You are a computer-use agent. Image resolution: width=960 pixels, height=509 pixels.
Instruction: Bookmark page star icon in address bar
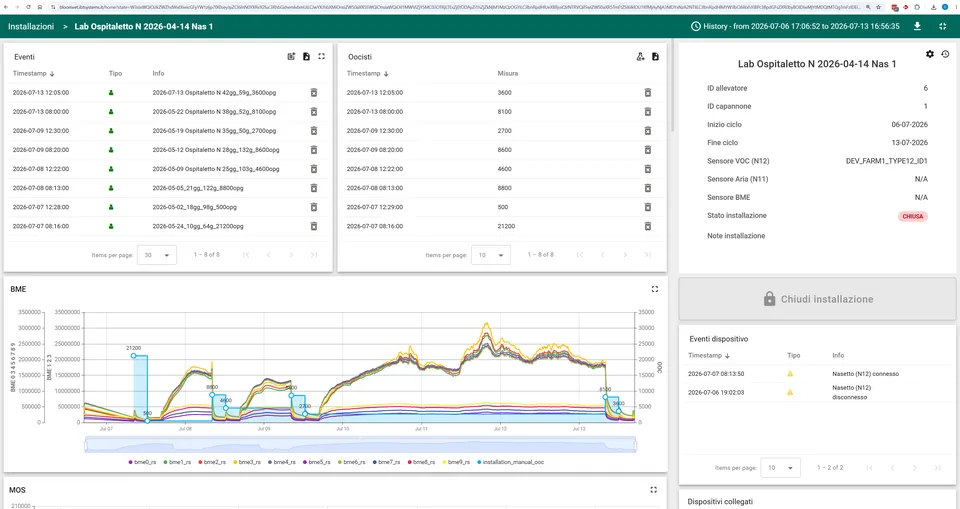pyautogui.click(x=879, y=7)
